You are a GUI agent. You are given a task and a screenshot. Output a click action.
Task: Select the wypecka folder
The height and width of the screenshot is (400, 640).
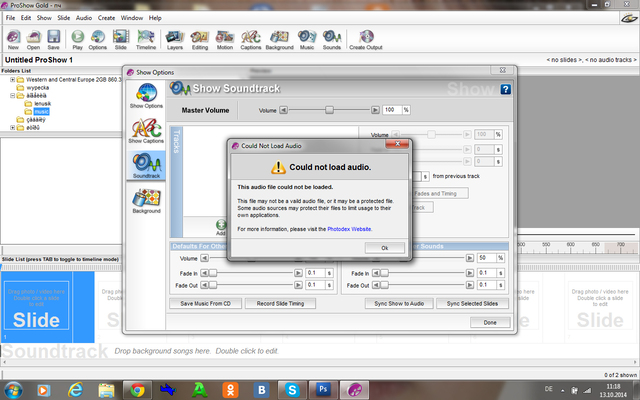(38, 88)
